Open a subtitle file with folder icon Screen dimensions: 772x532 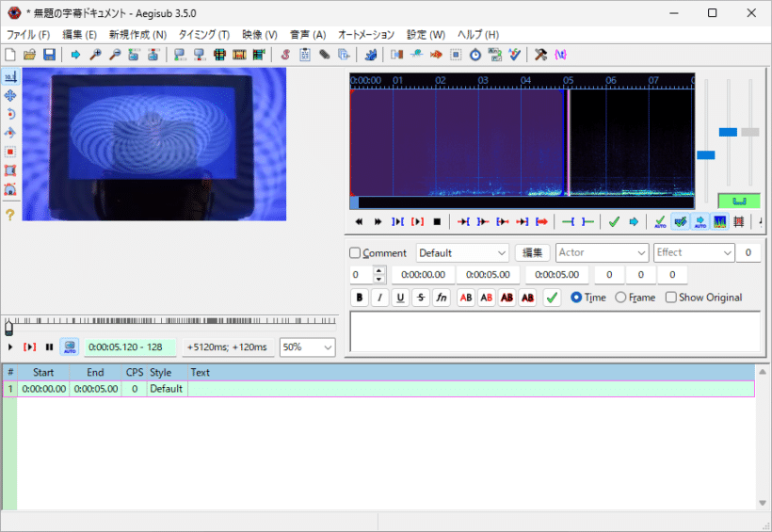click(29, 55)
